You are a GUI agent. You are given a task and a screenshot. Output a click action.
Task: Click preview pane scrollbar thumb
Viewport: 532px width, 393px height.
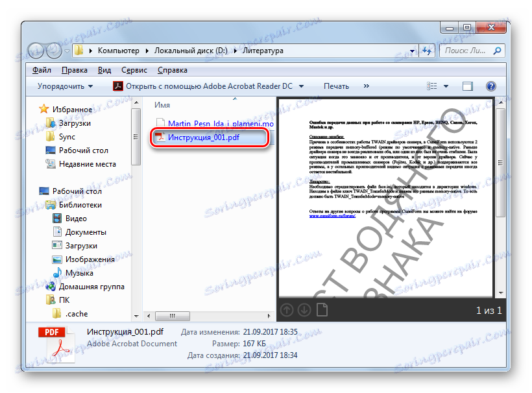[500, 162]
